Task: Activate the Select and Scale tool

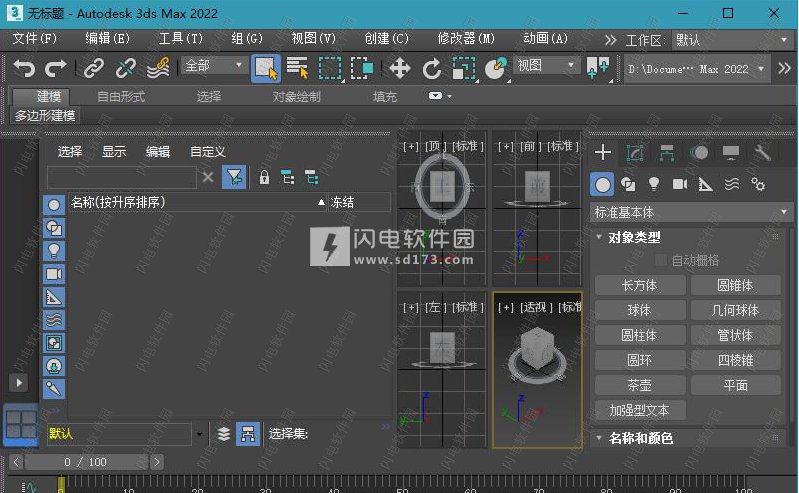Action: (x=464, y=68)
